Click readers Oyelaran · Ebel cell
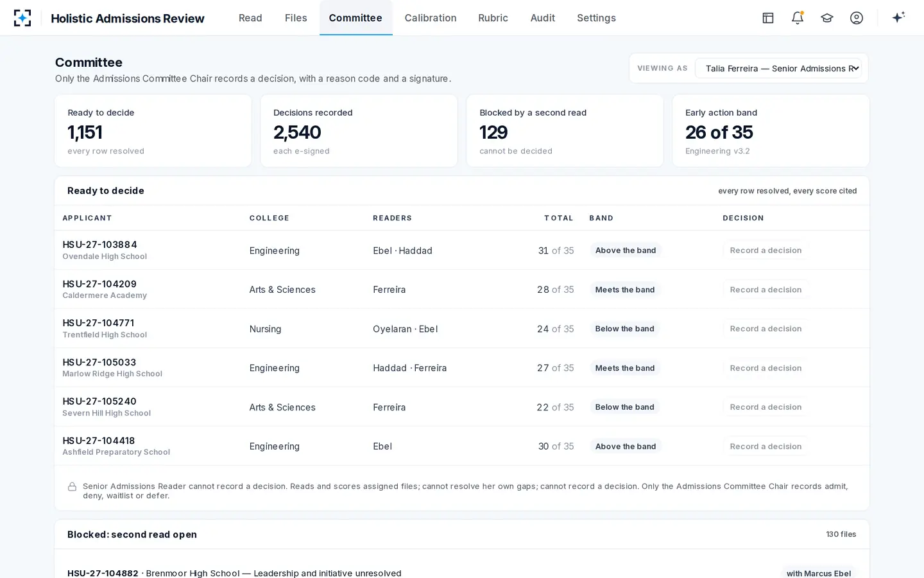 coord(406,329)
